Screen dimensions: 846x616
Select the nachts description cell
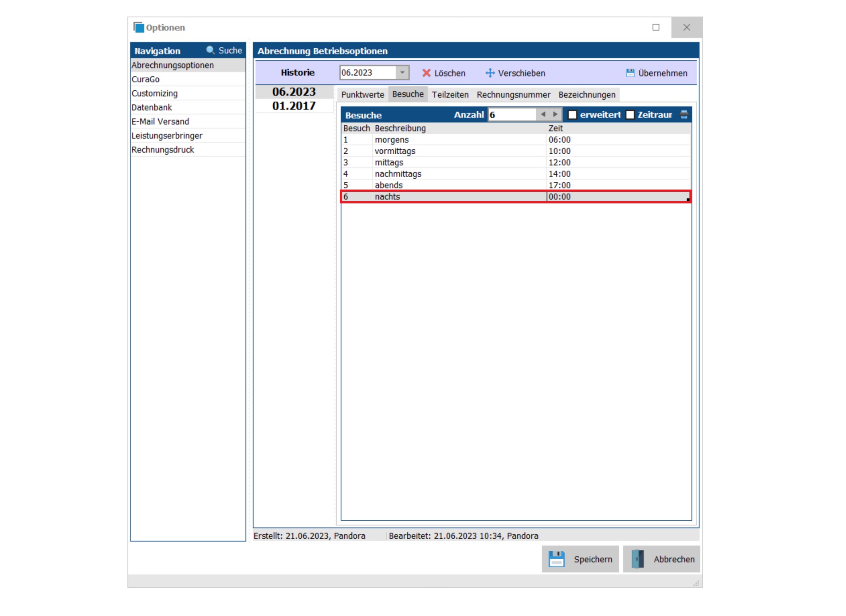coord(460,197)
